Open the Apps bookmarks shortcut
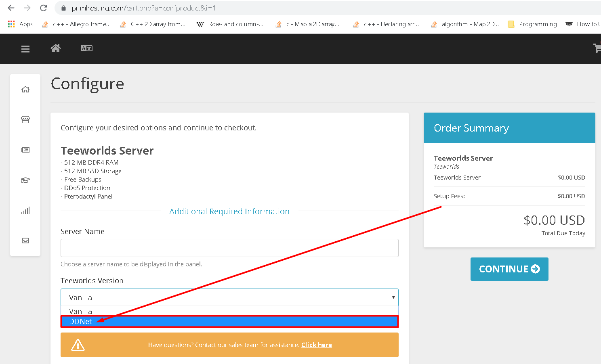The height and width of the screenshot is (364, 601). 20,24
